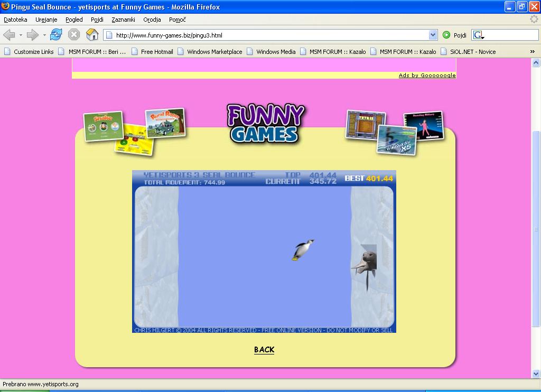The image size is (541, 392).
Task: Click the Forward arrow navigation button
Action: (x=33, y=35)
